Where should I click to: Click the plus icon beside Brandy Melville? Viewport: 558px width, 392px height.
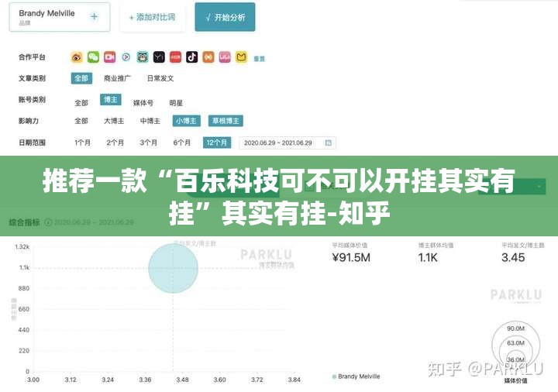[x=94, y=15]
